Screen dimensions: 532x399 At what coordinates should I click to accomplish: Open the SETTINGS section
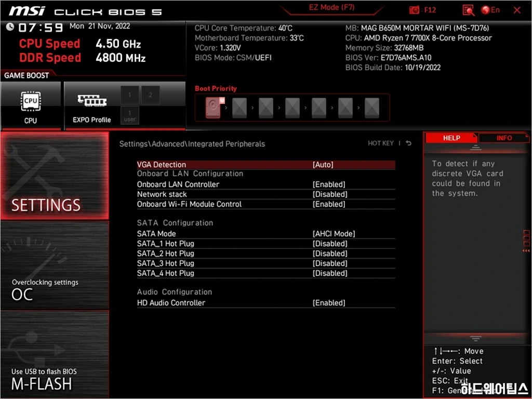55,176
